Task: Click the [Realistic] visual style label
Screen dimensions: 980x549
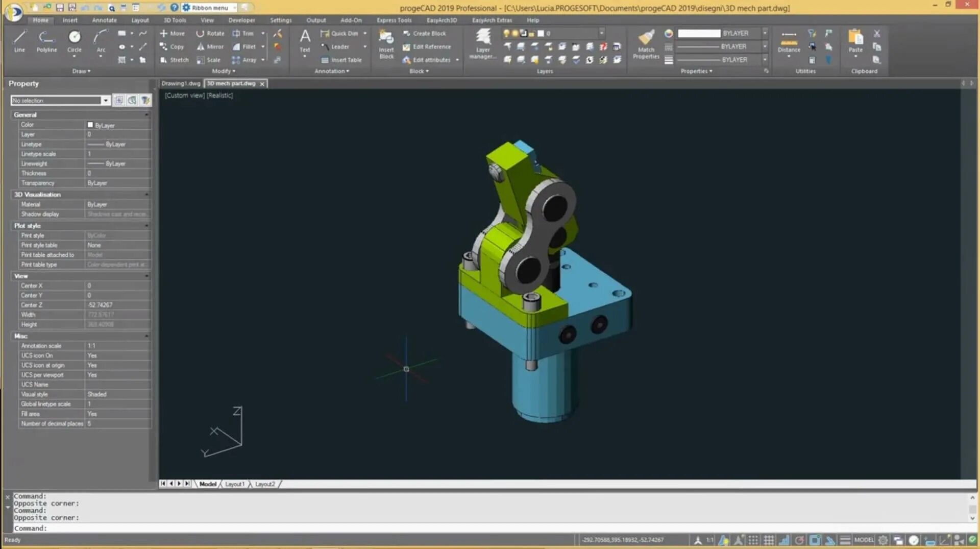Action: [x=220, y=95]
